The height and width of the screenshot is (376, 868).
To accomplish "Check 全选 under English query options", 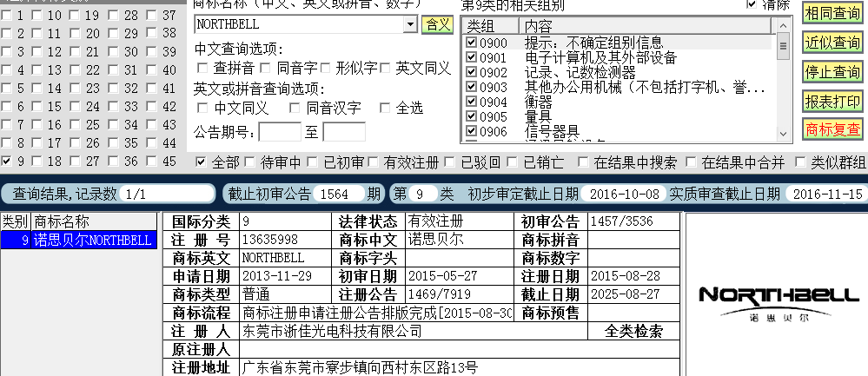I will coord(385,108).
